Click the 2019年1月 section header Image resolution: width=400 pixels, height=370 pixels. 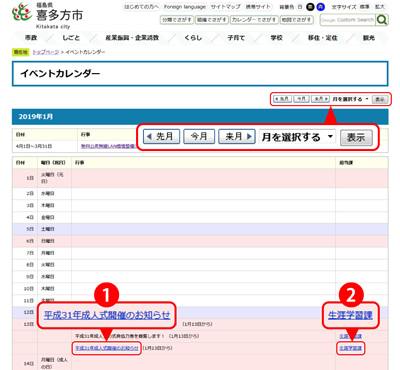200,117
